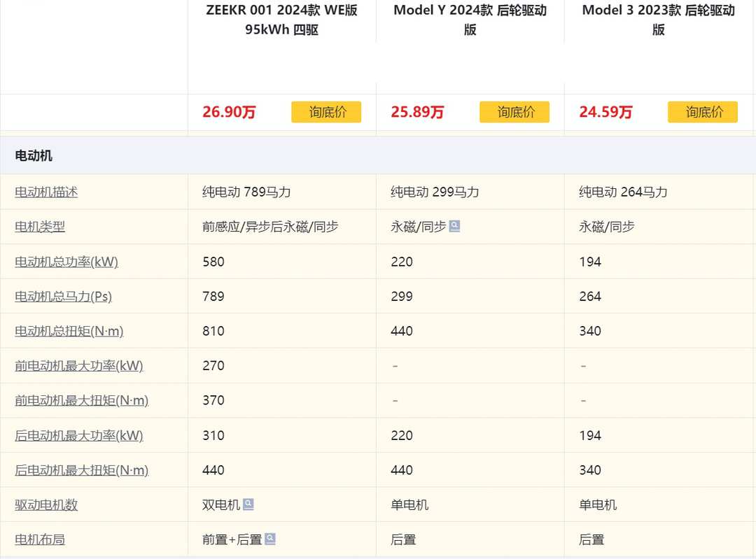Select the 双电机 cell text
The image size is (756, 559).
pos(221,504)
